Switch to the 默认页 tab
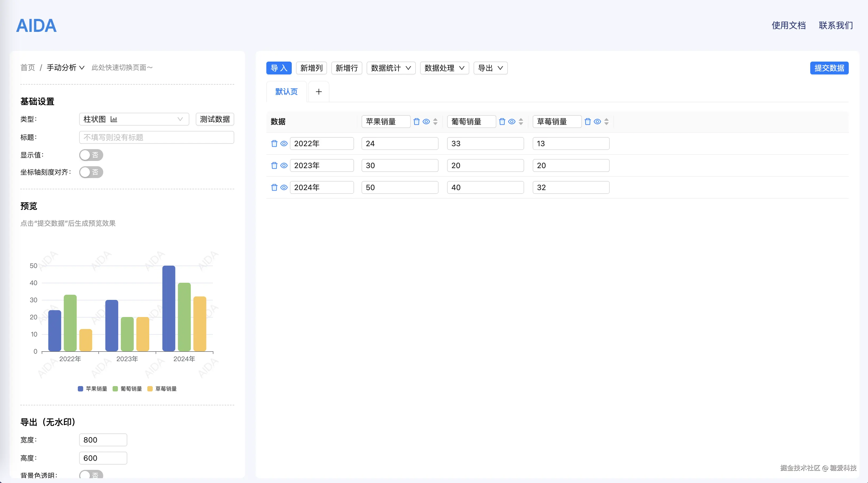Viewport: 868px width, 483px height. 286,92
